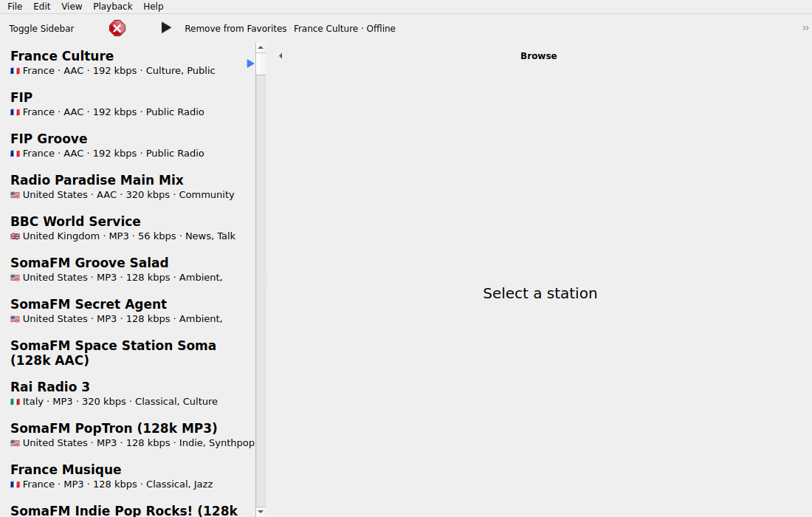This screenshot has height=517, width=812.
Task: Select SomaFM Indie Pop Rocks! station
Action: (128, 509)
